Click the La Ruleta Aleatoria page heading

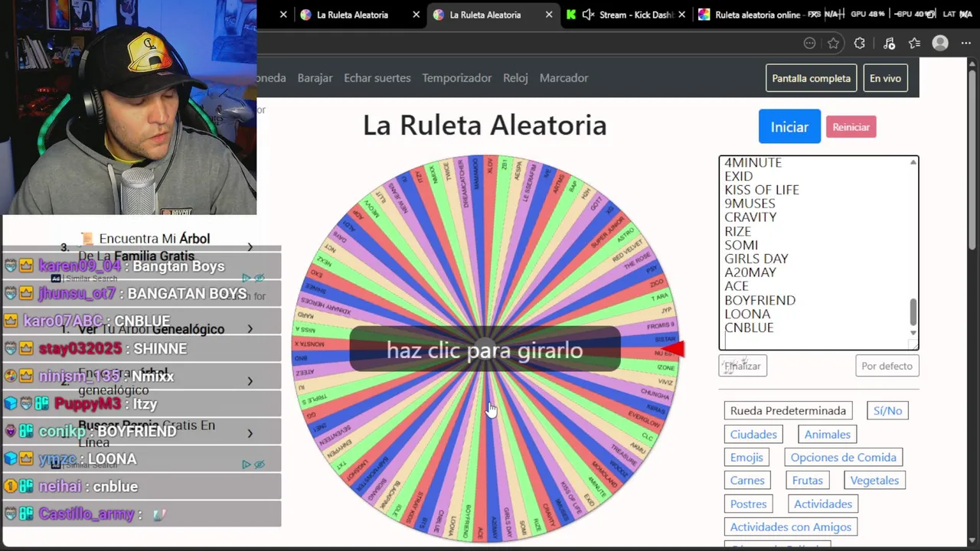(x=485, y=126)
